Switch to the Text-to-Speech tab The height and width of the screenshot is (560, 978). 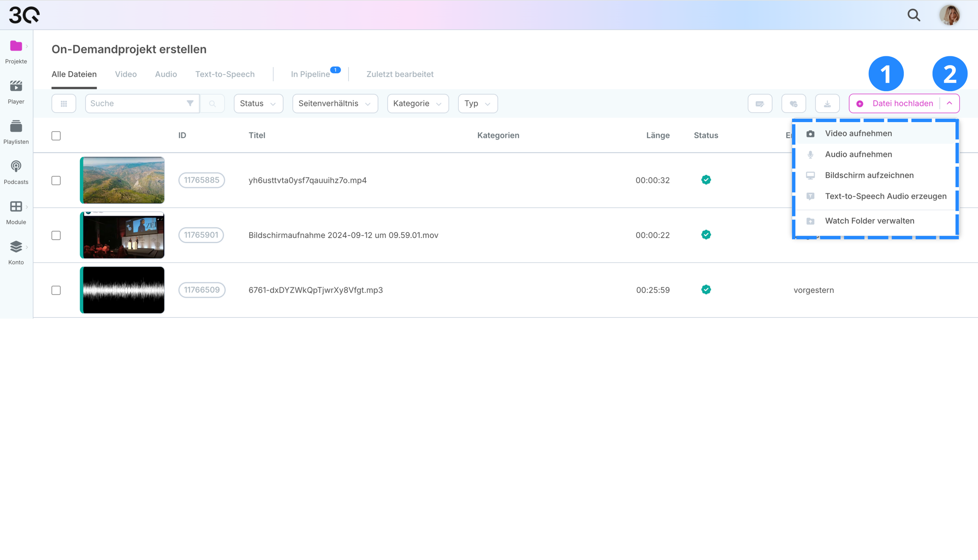225,74
